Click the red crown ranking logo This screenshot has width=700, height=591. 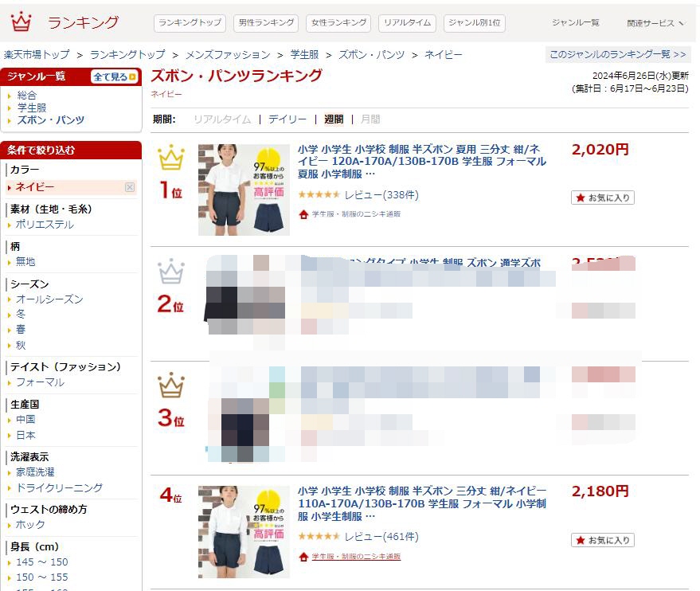(21, 22)
